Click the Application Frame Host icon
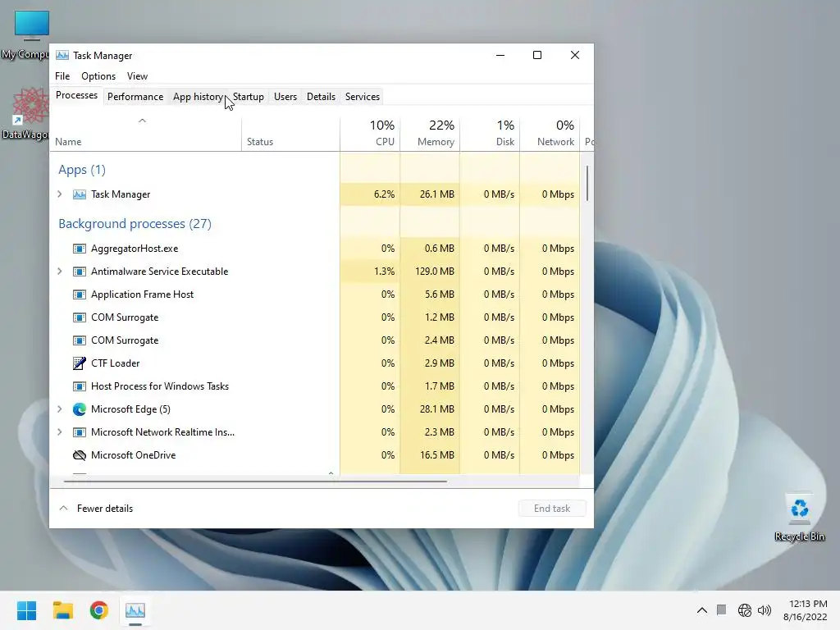 80,294
